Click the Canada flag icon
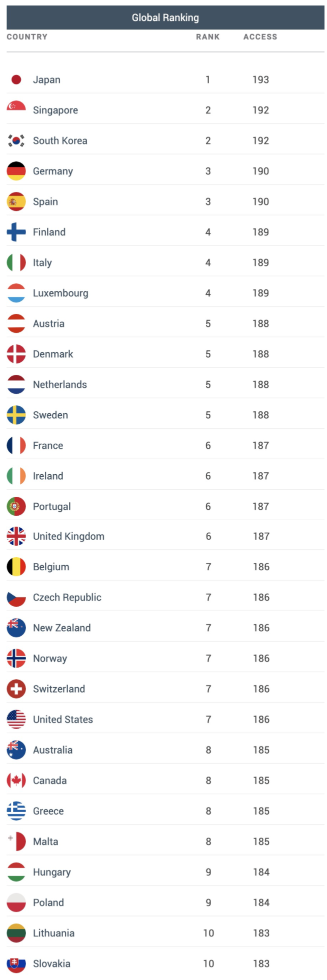This screenshot has width=327, height=980. 16,780
